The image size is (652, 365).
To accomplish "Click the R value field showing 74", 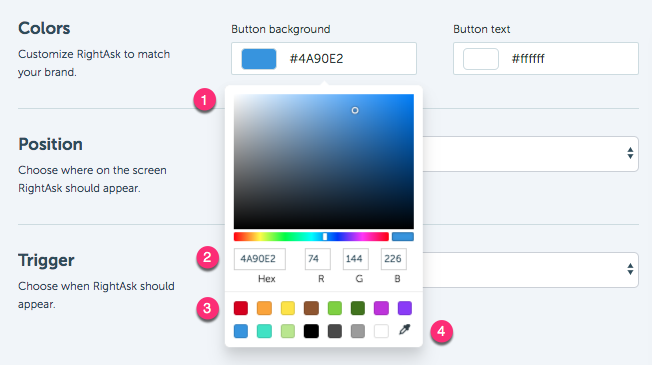I will point(318,259).
